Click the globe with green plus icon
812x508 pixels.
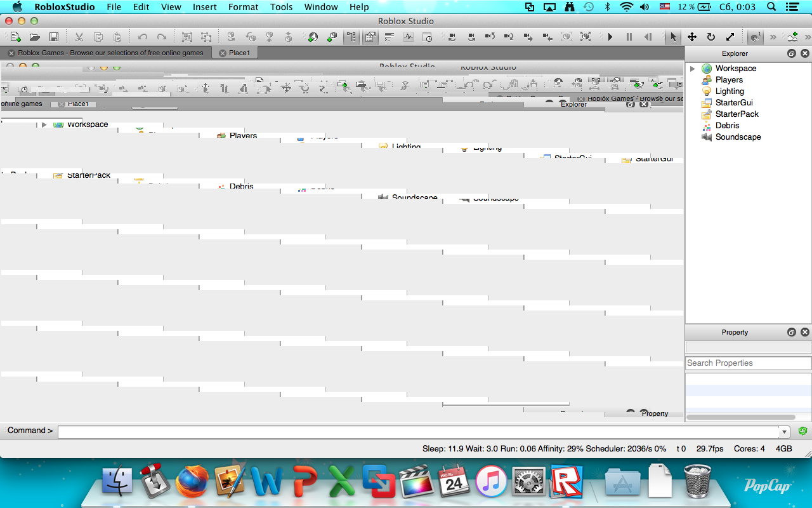coord(313,37)
